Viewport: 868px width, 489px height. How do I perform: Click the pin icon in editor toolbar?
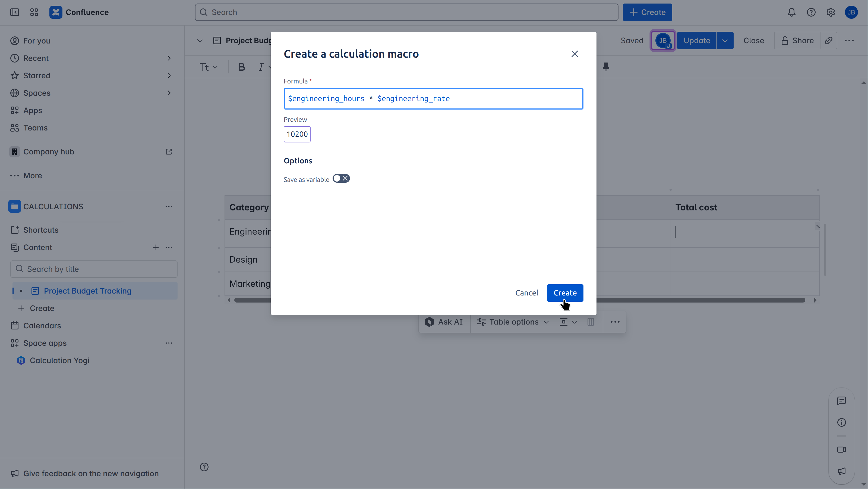tap(606, 67)
